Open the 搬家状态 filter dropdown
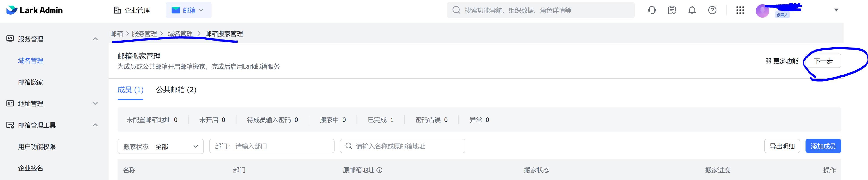This screenshot has height=180, width=868. [160, 147]
